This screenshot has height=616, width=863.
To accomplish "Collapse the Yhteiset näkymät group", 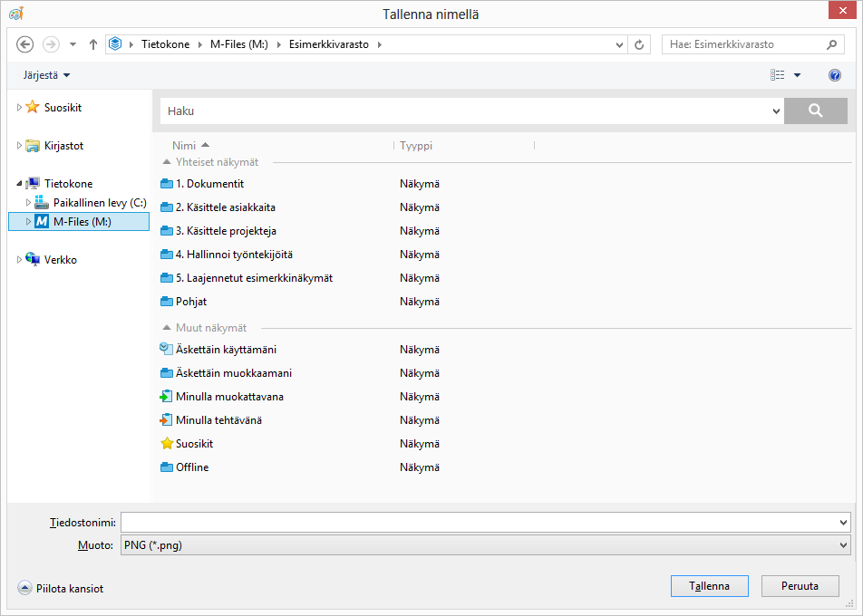I will click(x=166, y=162).
